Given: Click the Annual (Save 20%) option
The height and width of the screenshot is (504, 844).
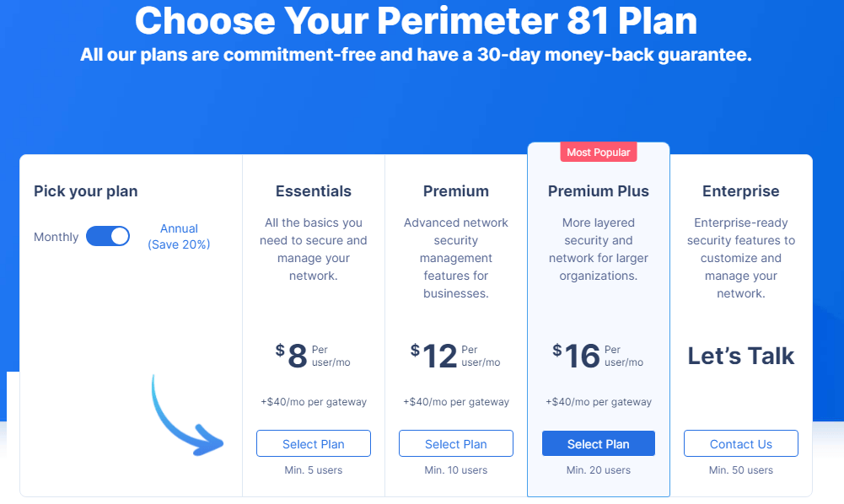Looking at the screenshot, I should coord(179,236).
